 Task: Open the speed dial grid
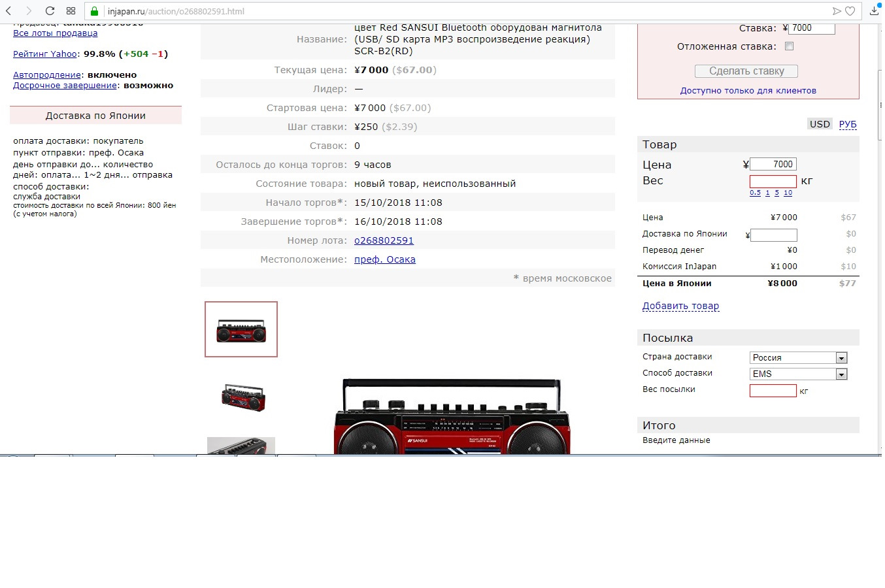(x=71, y=11)
